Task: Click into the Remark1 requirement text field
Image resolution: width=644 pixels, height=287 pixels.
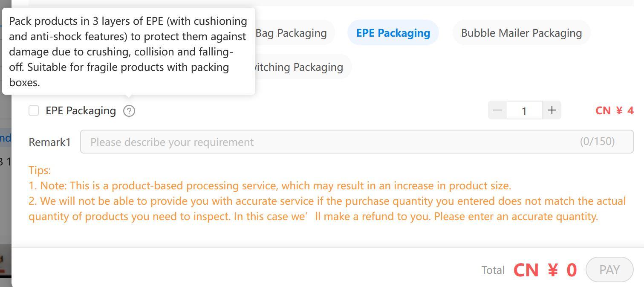Action: tap(357, 142)
